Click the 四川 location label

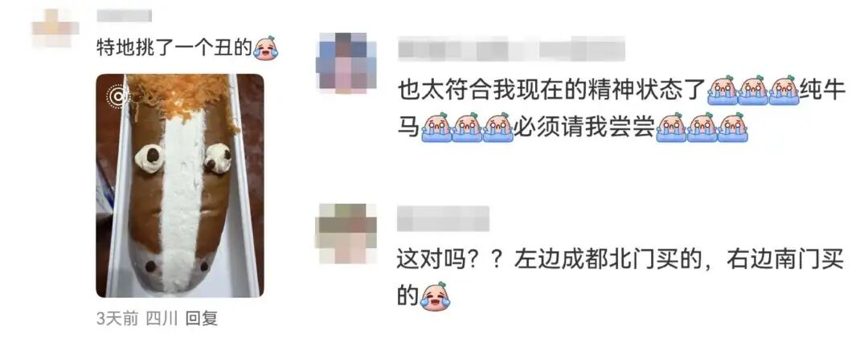point(162,319)
